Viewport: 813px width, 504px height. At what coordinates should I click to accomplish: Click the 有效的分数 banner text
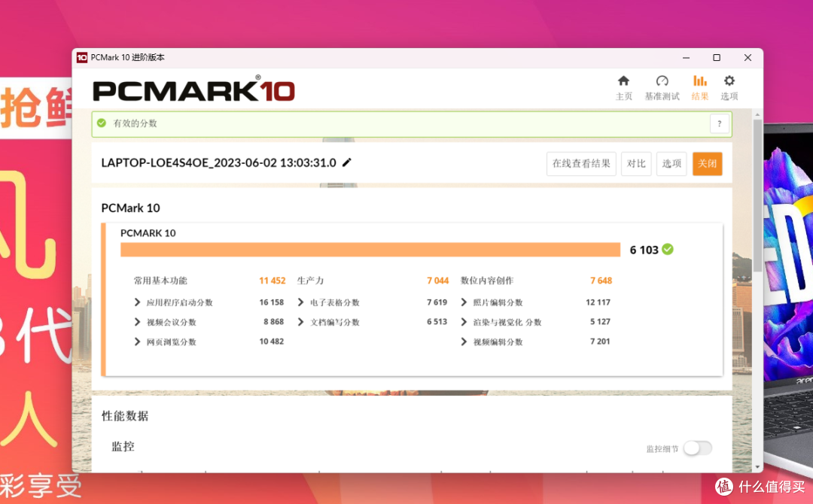(135, 123)
